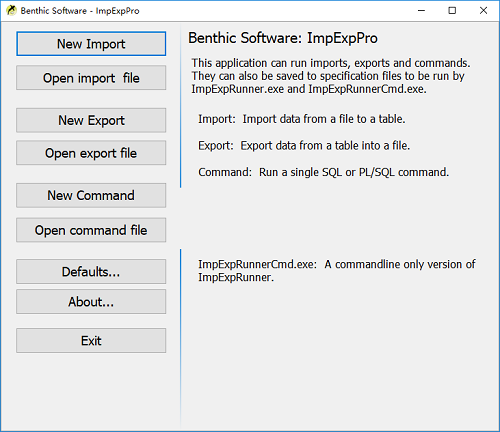Click the heading 'Benthic Software: ImpExpPro'
500x432 pixels.
tap(283, 38)
